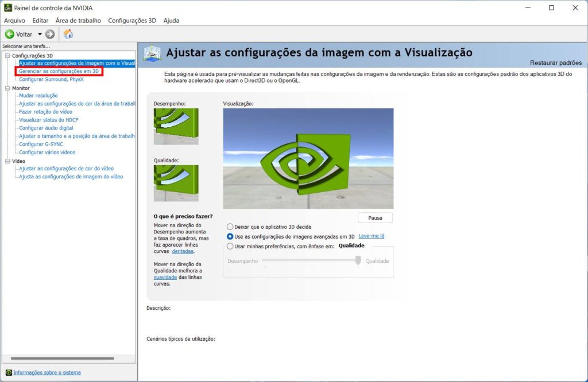Screen dimensions: 588x382
Task: Click the Qualidade preview thumbnail
Action: (x=176, y=183)
